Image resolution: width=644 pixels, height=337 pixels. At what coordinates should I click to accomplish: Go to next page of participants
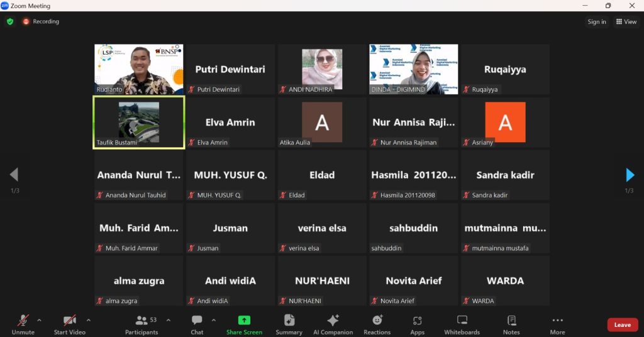click(x=630, y=175)
